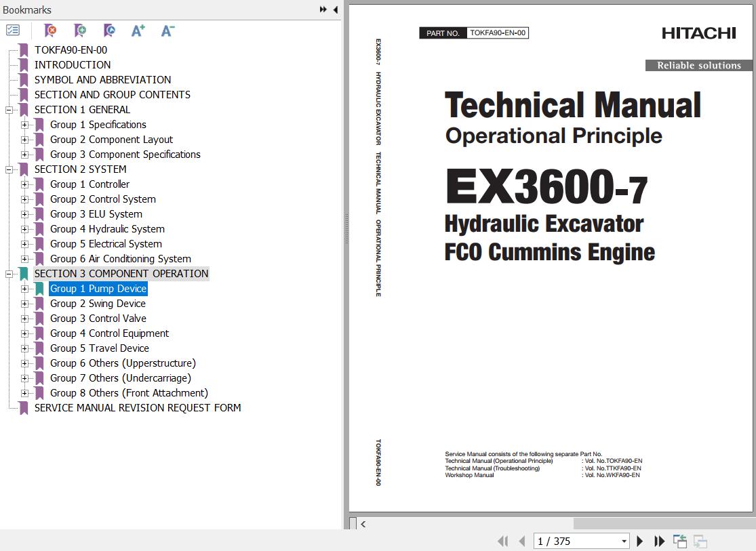The width and height of the screenshot is (756, 551).
Task: Expand Group 8 Others (Front Attachment) bookmark
Action: (x=24, y=393)
